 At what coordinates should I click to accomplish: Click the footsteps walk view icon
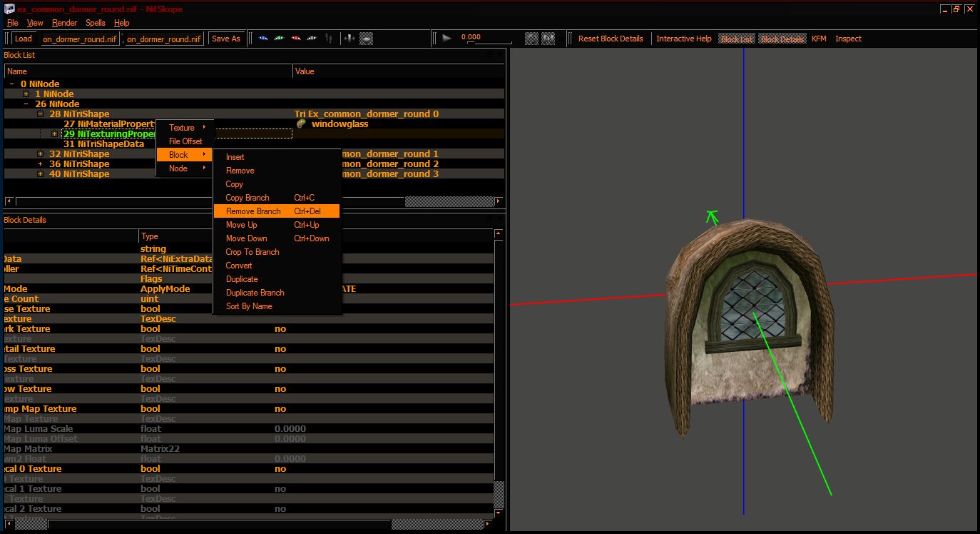tap(329, 39)
